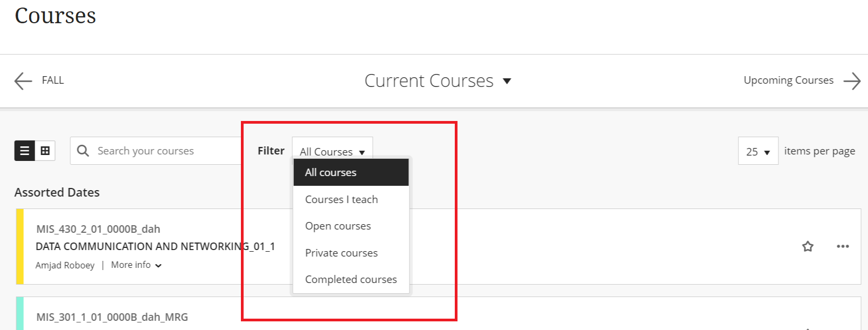Open three-dot menu for MIS_430 course
Screen dimensions: 868x330
[x=843, y=246]
